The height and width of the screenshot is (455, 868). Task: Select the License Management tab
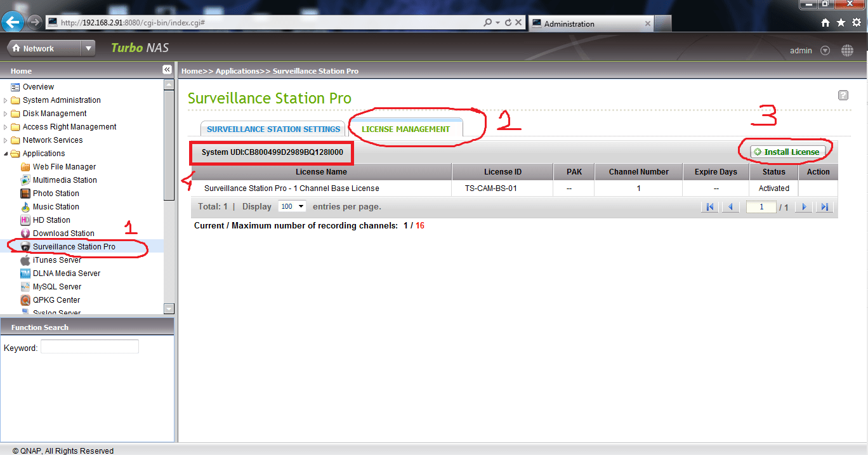tap(405, 128)
